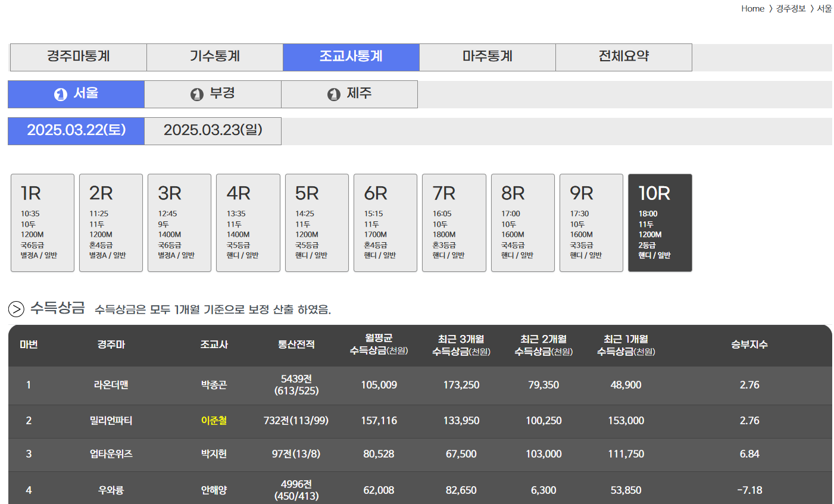The image size is (834, 504).
Task: Open the 경주마통계 tab
Action: (79, 57)
